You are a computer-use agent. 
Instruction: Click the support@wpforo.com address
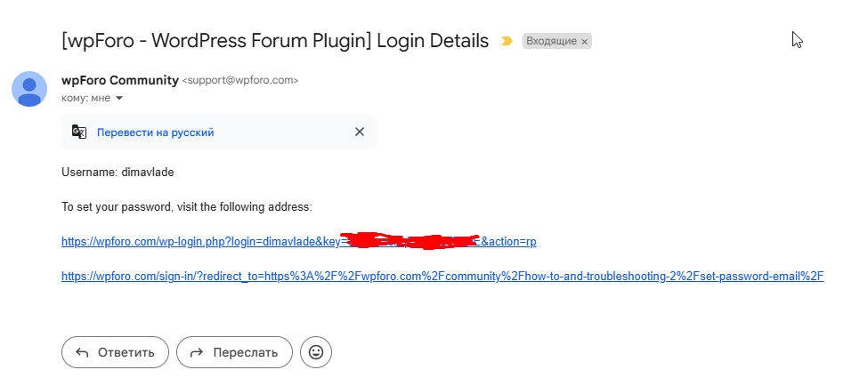(240, 80)
